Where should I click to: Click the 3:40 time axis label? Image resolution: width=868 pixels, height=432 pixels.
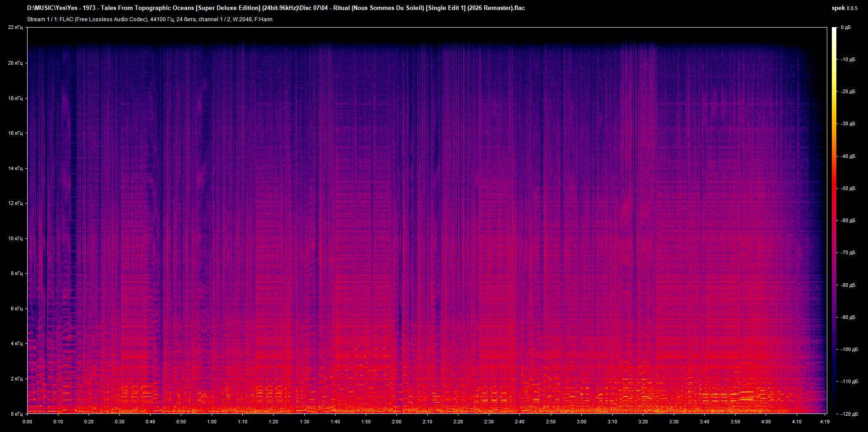pyautogui.click(x=704, y=422)
